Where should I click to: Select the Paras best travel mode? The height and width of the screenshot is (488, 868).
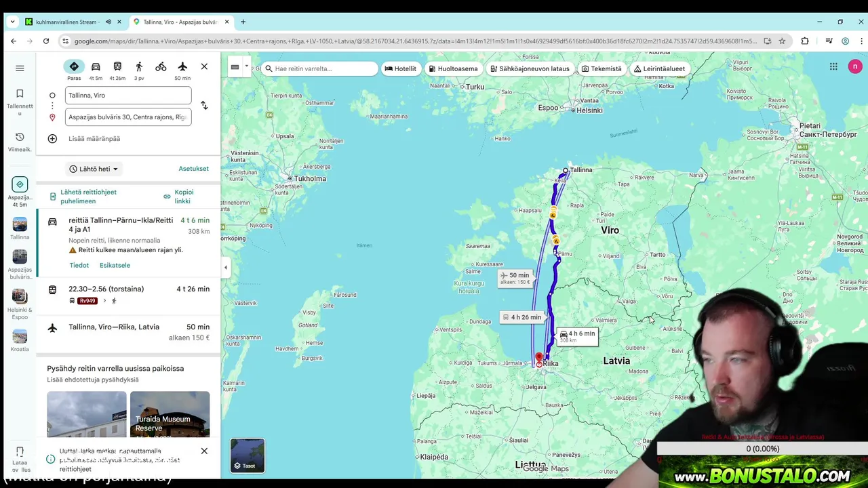(x=74, y=70)
